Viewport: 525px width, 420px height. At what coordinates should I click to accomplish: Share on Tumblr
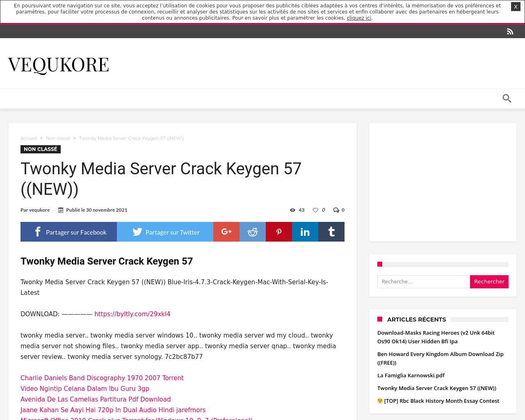(331, 232)
